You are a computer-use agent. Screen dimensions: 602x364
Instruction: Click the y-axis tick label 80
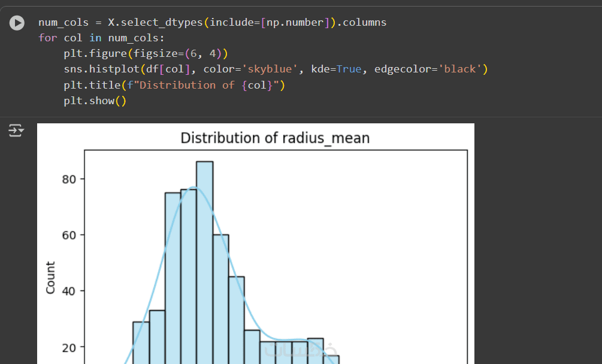[69, 179]
